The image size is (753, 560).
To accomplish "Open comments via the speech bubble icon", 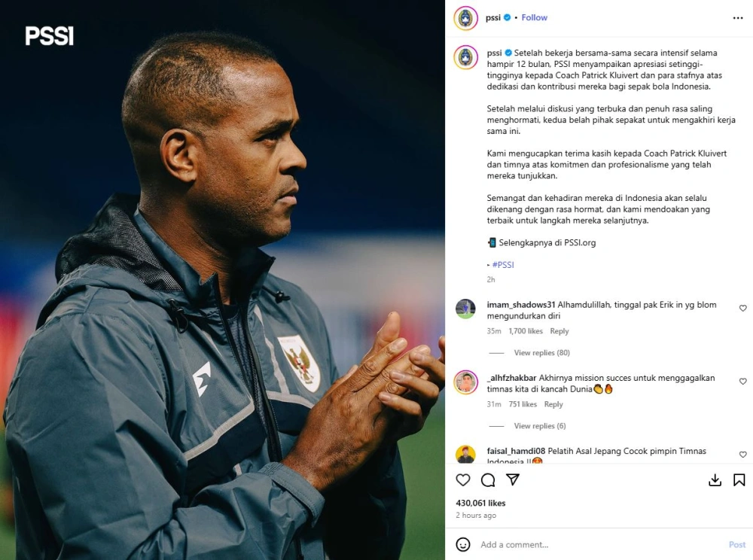I will pos(488,480).
